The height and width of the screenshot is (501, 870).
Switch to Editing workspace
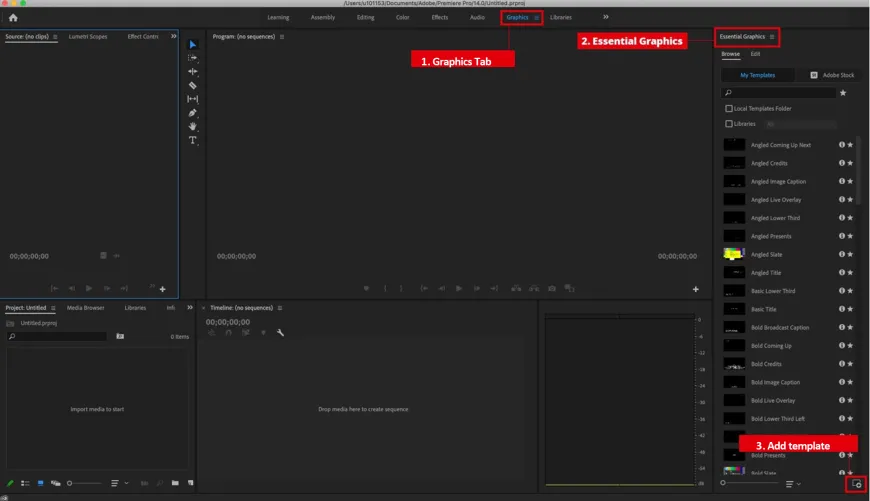[365, 17]
